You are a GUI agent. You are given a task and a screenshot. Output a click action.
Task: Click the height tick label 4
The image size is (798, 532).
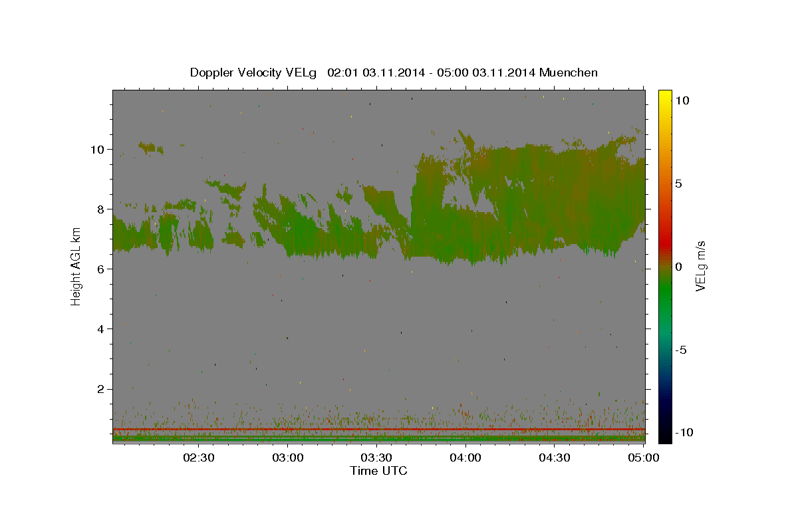(100, 329)
